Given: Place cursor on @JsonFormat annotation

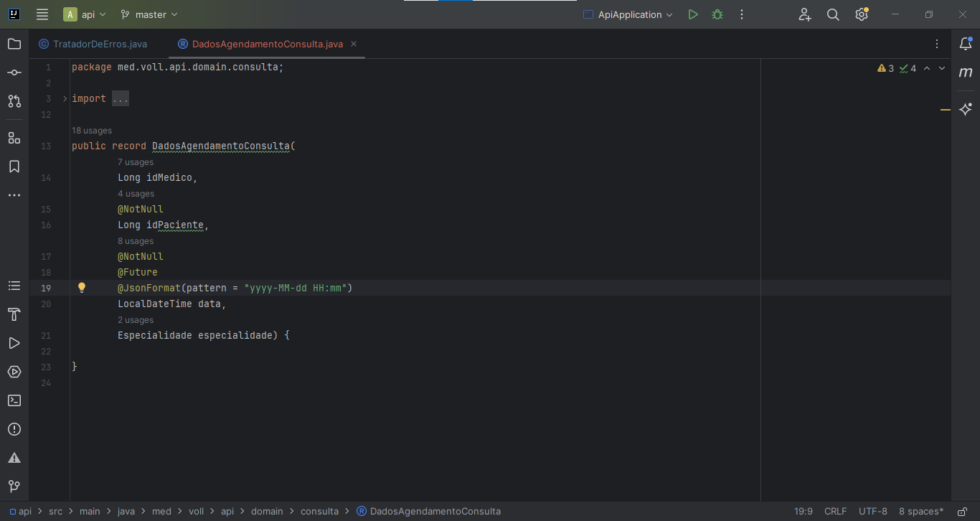Looking at the screenshot, I should [149, 288].
